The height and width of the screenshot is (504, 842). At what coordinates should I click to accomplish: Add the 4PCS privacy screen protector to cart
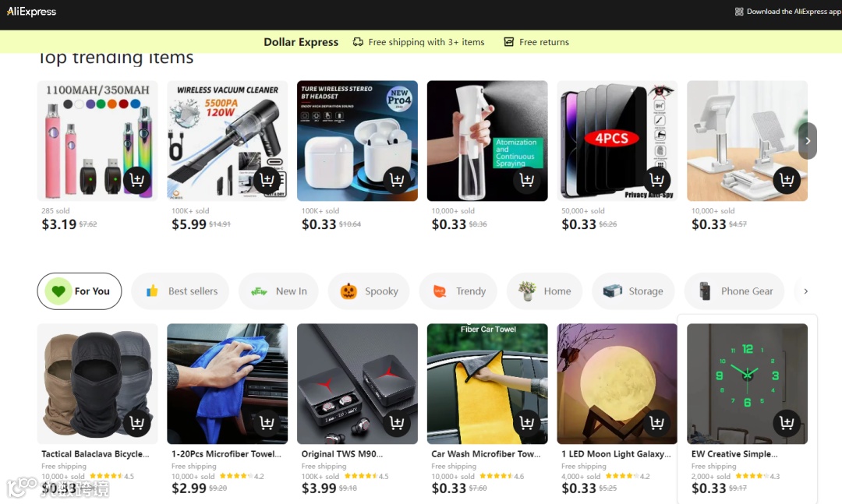656,180
